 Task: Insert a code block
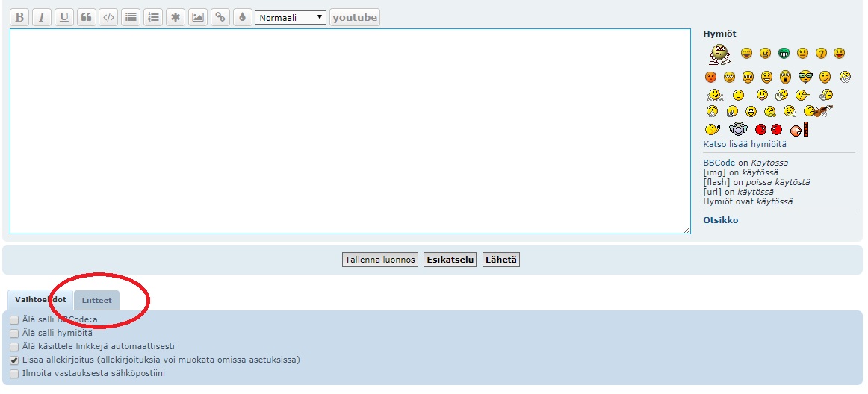tap(108, 17)
